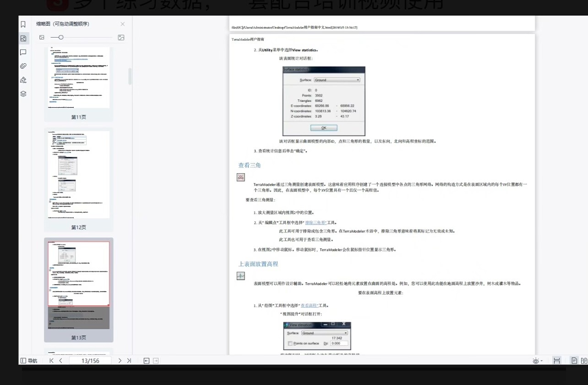Viewport: 588px width, 385px height.
Task: Click the thumbnail panel vertical scrollbar
Action: pyautogui.click(x=130, y=76)
